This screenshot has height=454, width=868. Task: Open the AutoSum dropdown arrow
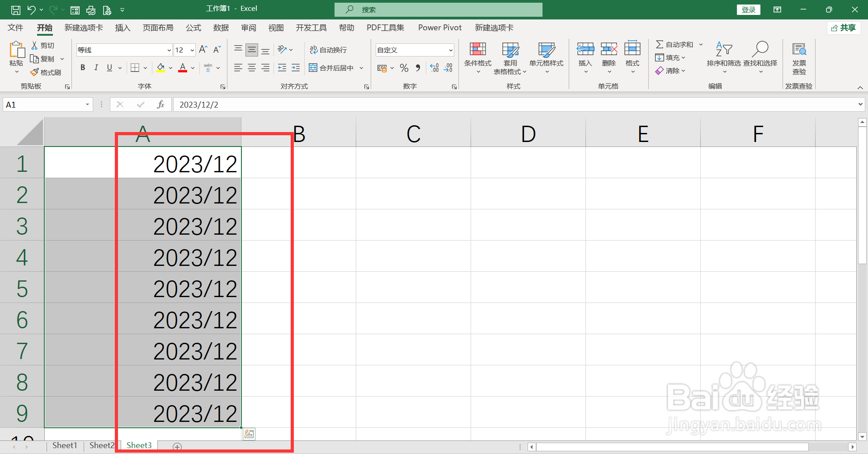click(x=701, y=44)
